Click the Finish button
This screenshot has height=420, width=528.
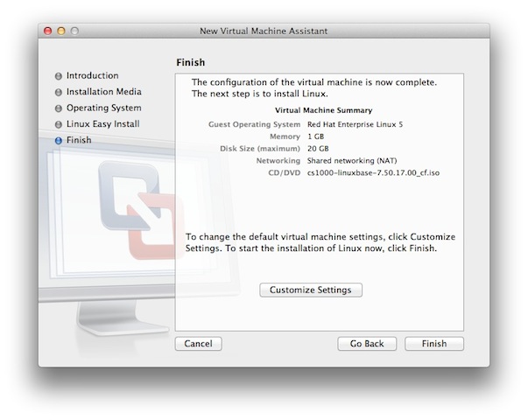click(x=434, y=344)
